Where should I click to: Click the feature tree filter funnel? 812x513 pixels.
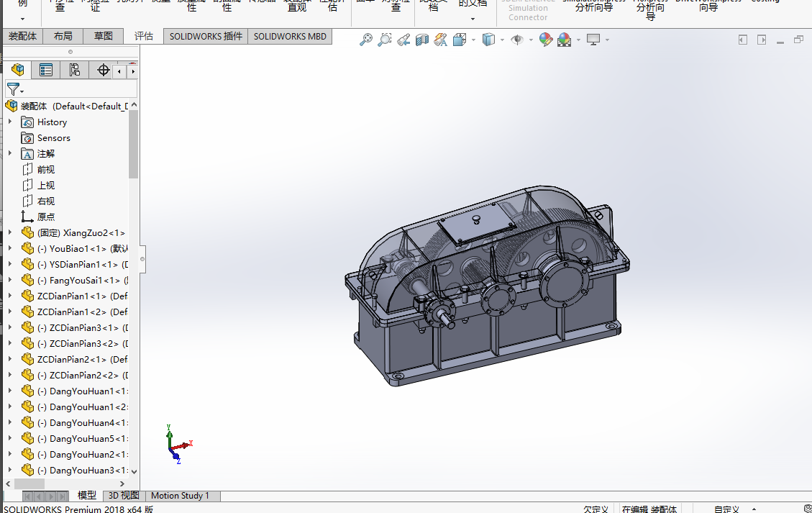pos(14,89)
